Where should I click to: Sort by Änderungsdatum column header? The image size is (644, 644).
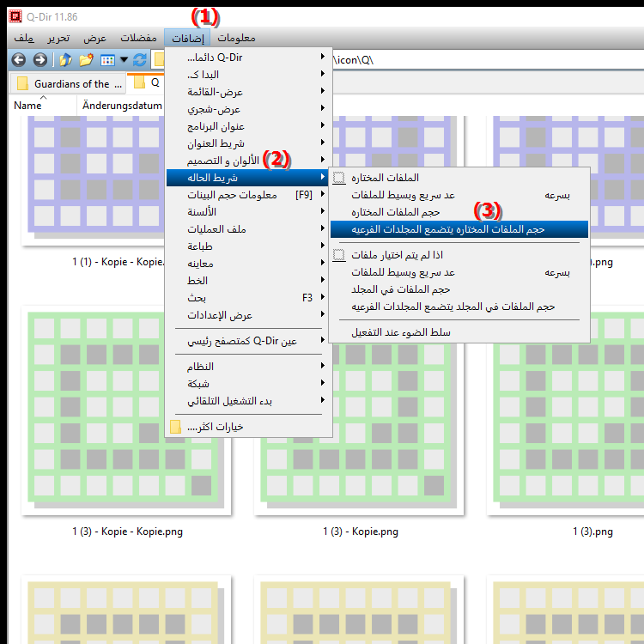click(121, 106)
